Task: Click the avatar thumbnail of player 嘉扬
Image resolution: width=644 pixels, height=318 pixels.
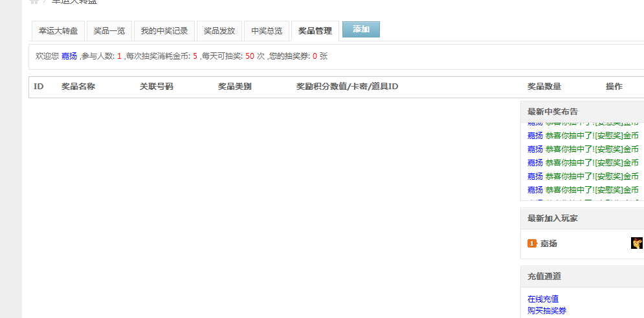Action: coord(637,243)
